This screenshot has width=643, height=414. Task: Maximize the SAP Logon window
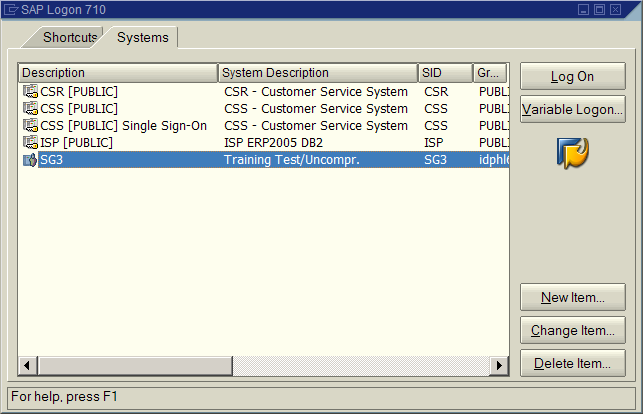599,9
